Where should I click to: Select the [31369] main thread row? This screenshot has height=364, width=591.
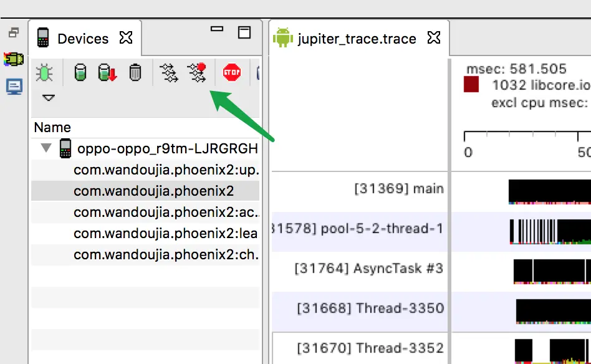(399, 188)
